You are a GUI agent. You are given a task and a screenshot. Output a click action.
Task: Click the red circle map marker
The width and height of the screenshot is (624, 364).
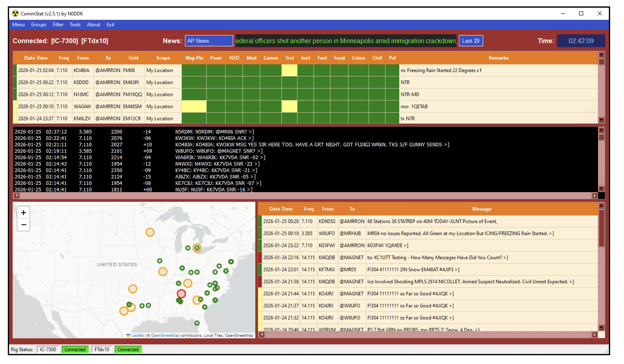[181, 294]
